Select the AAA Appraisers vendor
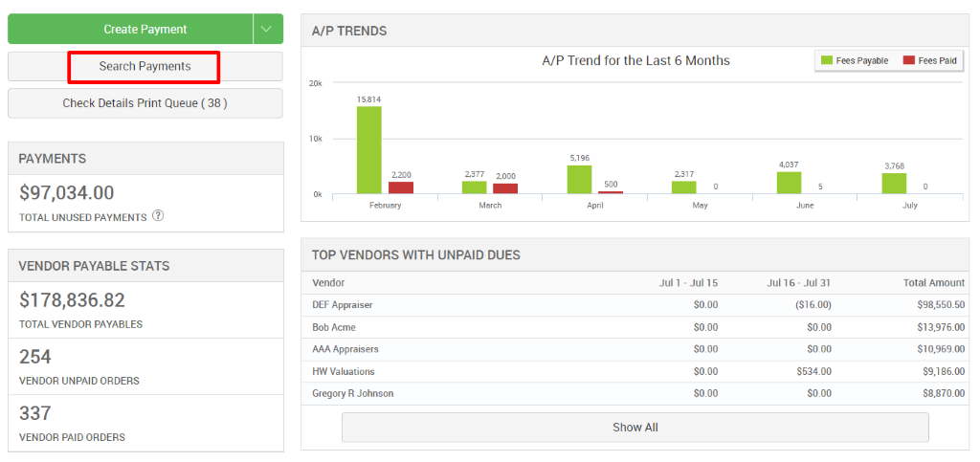 [x=345, y=349]
